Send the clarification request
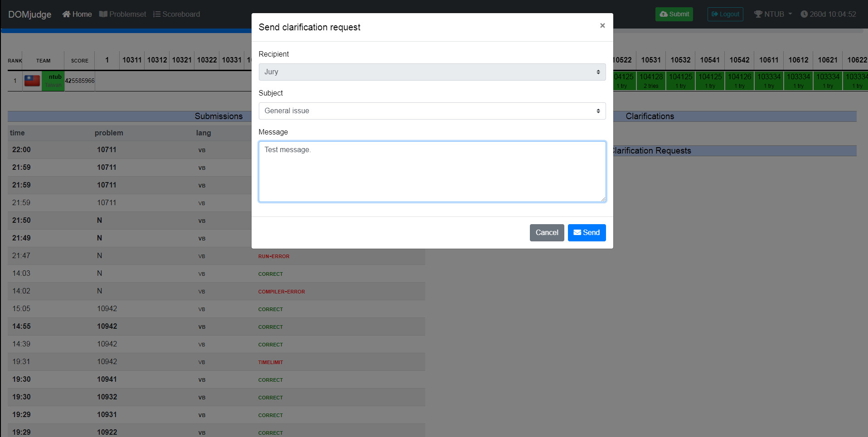This screenshot has height=437, width=868. pyautogui.click(x=586, y=233)
